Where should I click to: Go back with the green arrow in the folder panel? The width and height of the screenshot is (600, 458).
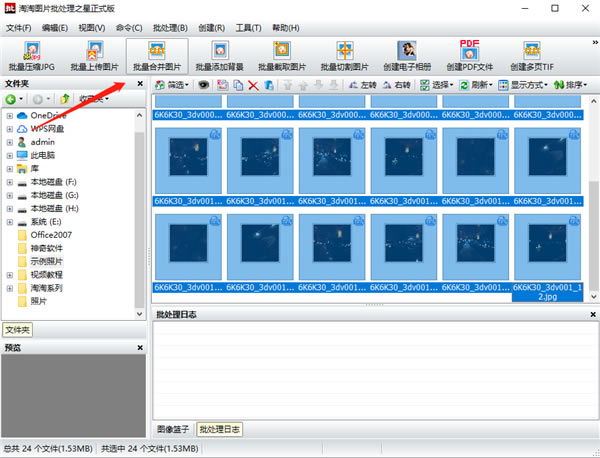point(11,99)
